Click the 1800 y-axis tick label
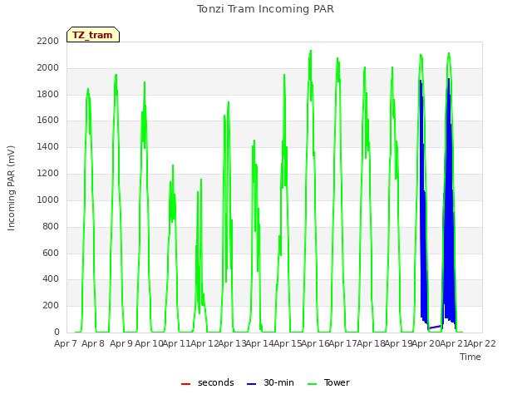Image resolution: width=532 pixels, height=399 pixels. click(x=48, y=94)
